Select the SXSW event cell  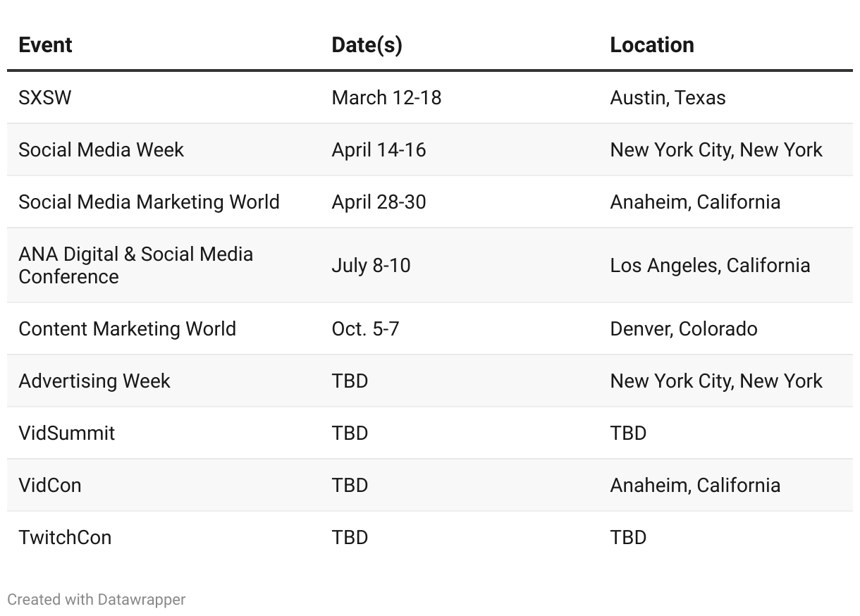45,97
